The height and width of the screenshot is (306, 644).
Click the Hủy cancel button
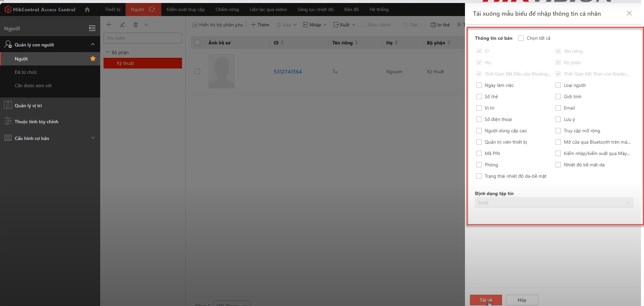[x=522, y=300]
